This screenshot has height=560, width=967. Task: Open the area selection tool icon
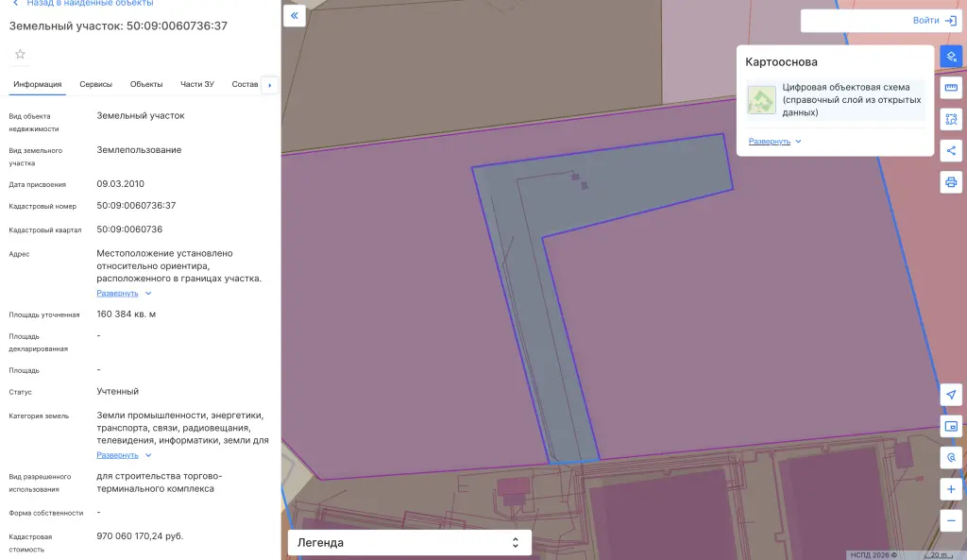pos(951,119)
